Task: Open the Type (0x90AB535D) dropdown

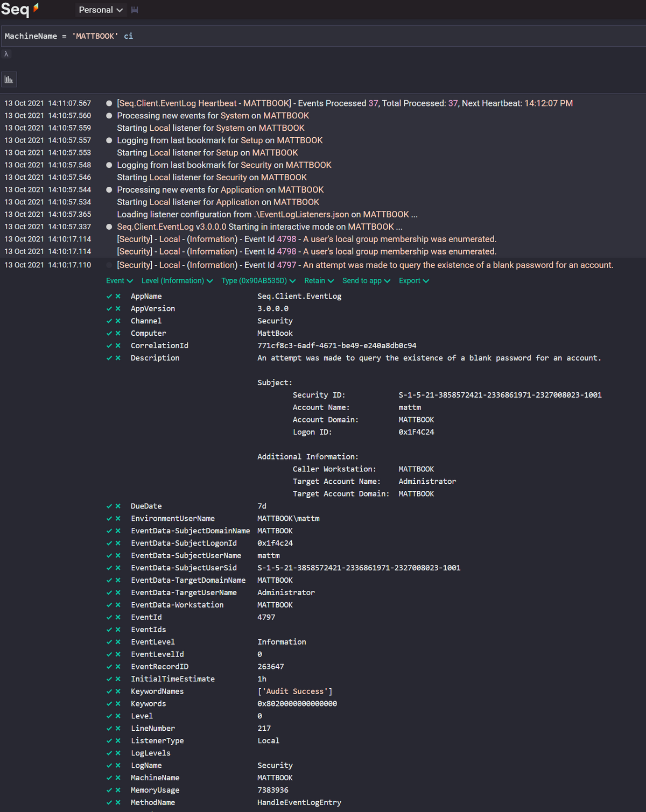Action: (258, 281)
